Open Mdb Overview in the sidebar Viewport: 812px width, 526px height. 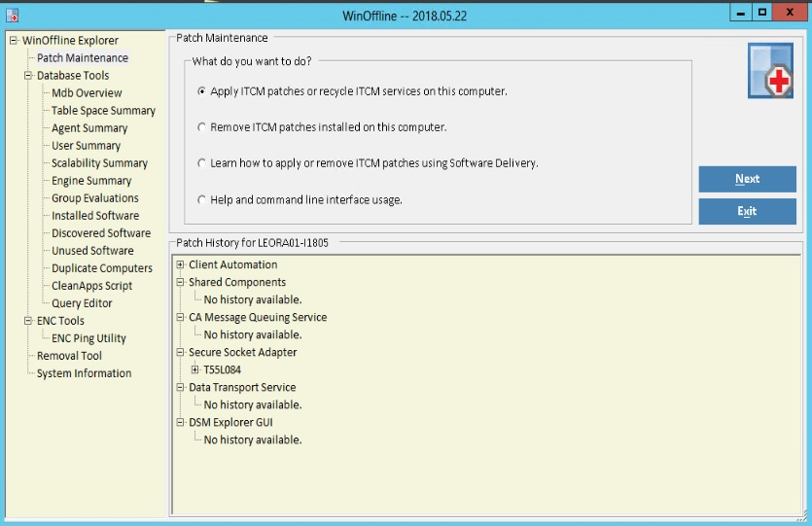point(87,93)
